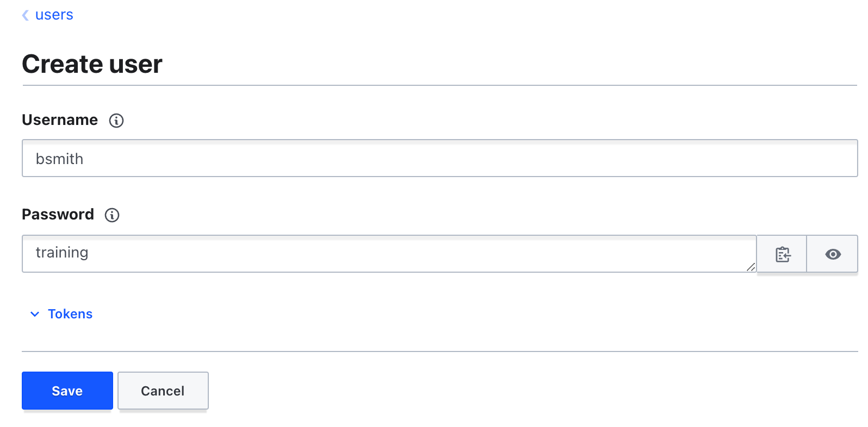
Task: Save the new user
Action: [x=67, y=391]
